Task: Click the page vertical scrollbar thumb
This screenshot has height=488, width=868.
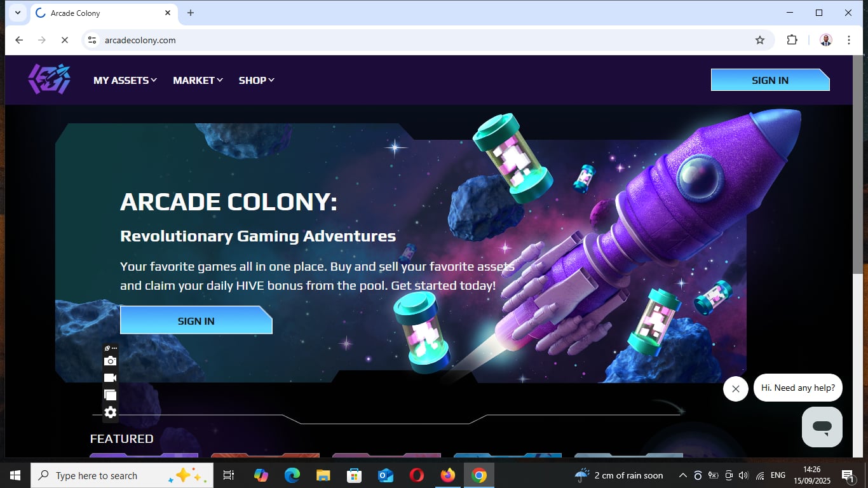Action: 858,165
